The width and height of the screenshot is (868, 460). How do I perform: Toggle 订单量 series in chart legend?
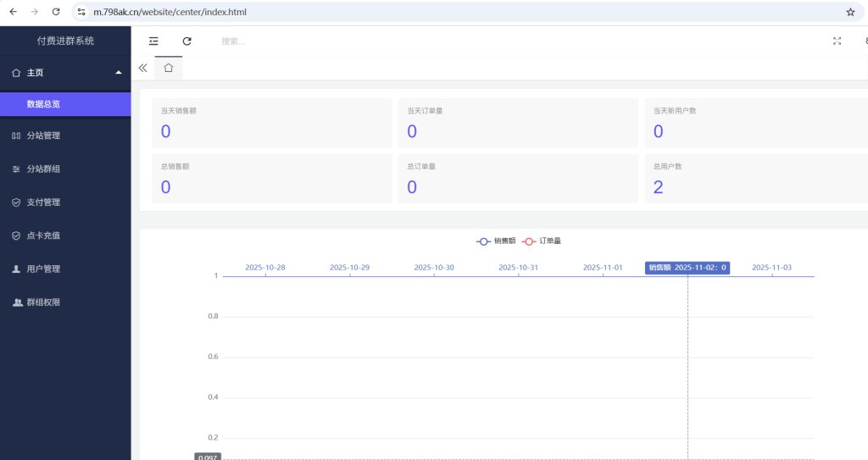pos(542,241)
